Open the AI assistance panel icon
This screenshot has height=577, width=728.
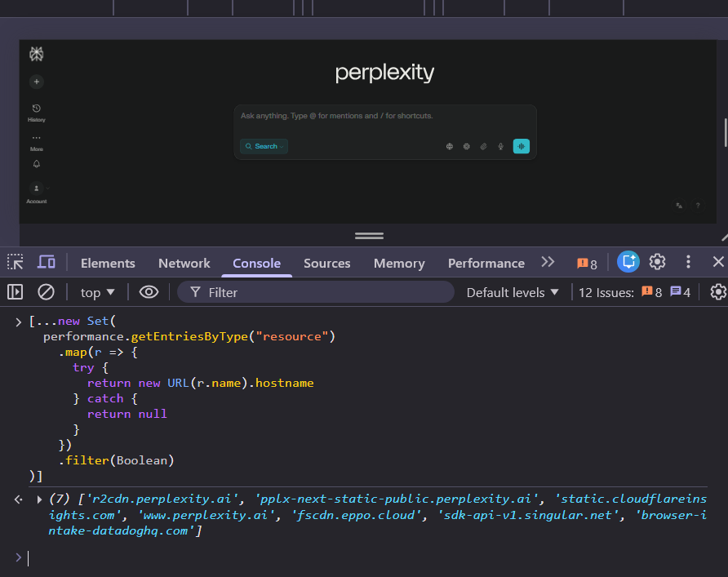(x=628, y=262)
